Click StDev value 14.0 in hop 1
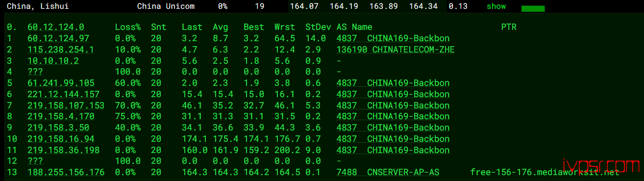Image resolution: width=644 pixels, height=181 pixels. coord(316,38)
